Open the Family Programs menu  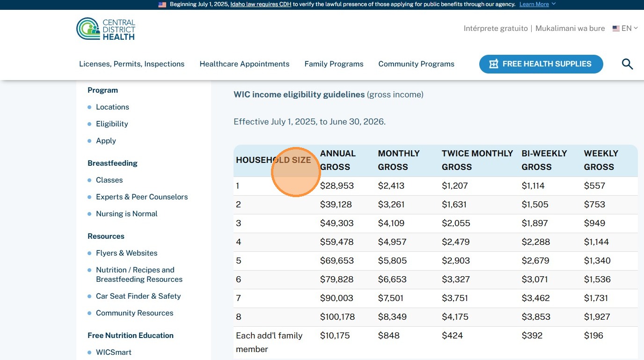[334, 64]
